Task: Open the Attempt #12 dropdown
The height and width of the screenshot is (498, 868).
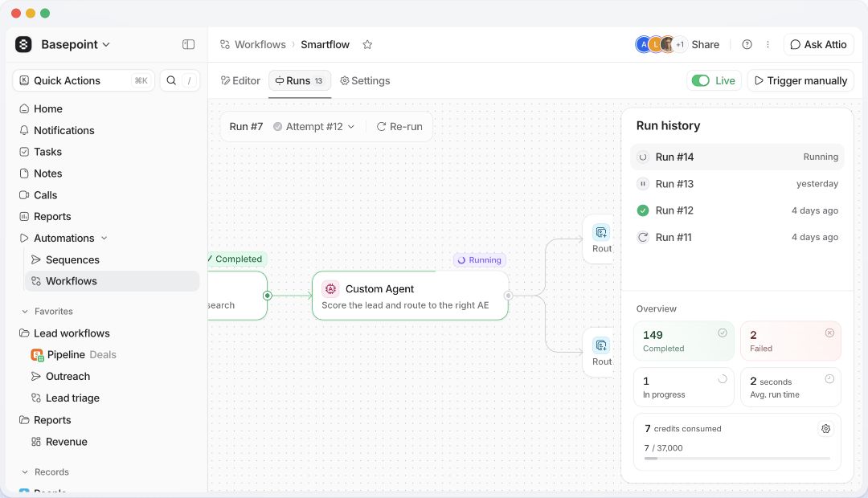Action: (x=314, y=127)
